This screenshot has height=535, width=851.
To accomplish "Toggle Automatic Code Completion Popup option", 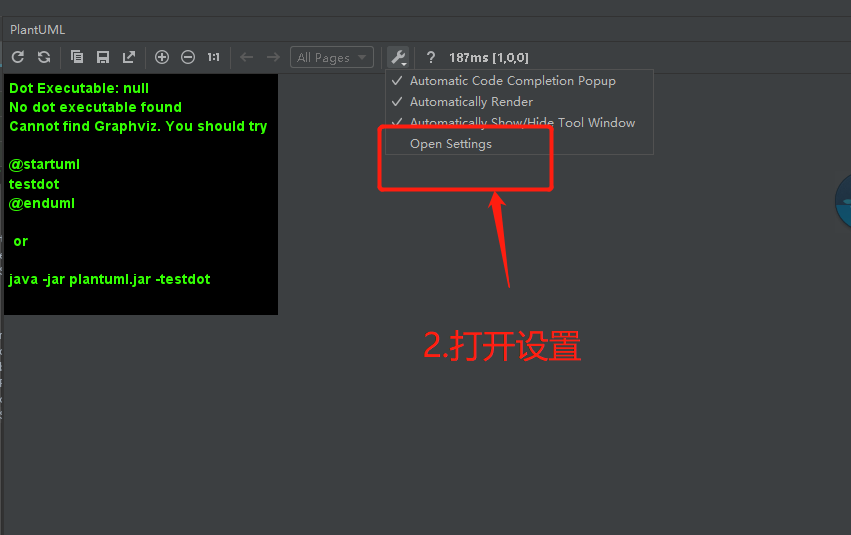I will pos(519,81).
